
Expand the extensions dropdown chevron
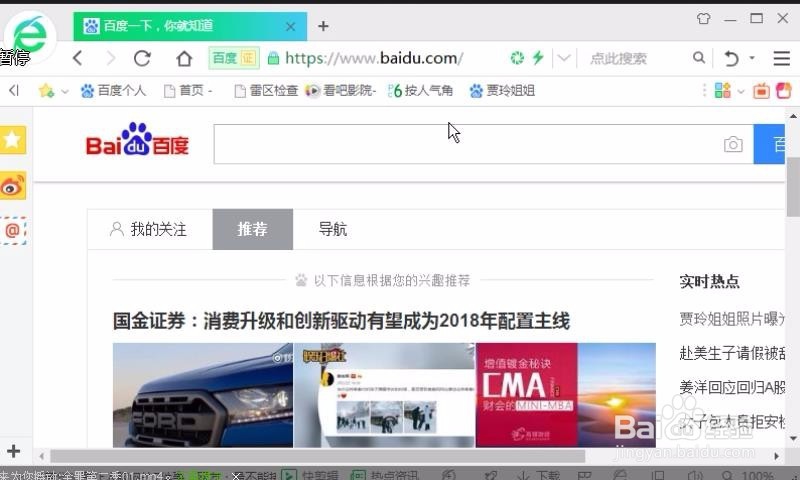pos(741,92)
